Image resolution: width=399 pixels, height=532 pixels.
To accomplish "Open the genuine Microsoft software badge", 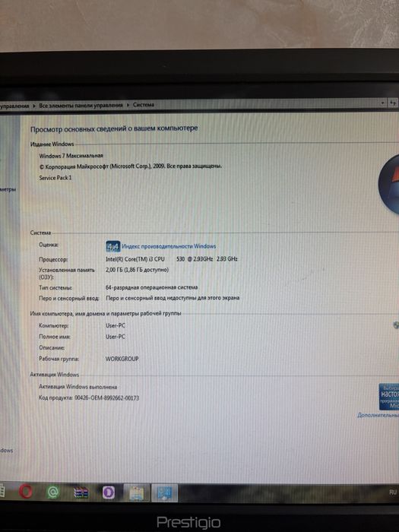I will click(389, 397).
